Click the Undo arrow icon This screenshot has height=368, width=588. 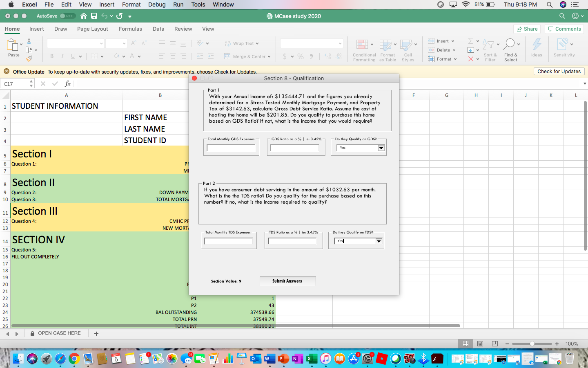pos(105,16)
